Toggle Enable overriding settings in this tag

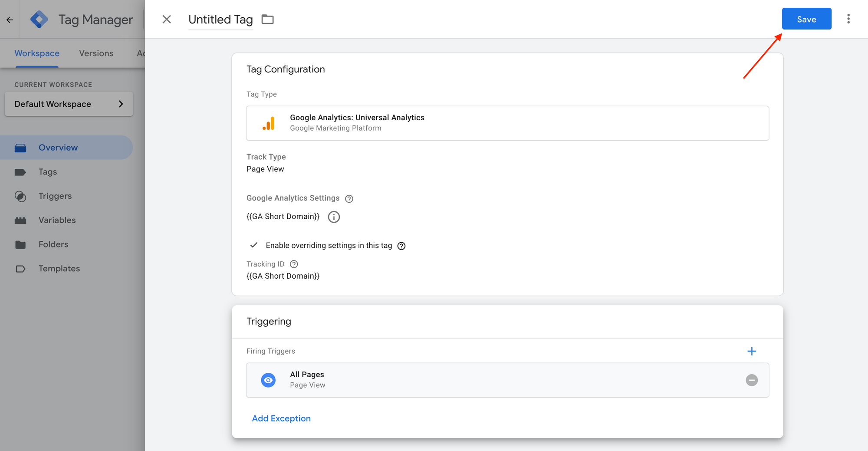tap(254, 245)
